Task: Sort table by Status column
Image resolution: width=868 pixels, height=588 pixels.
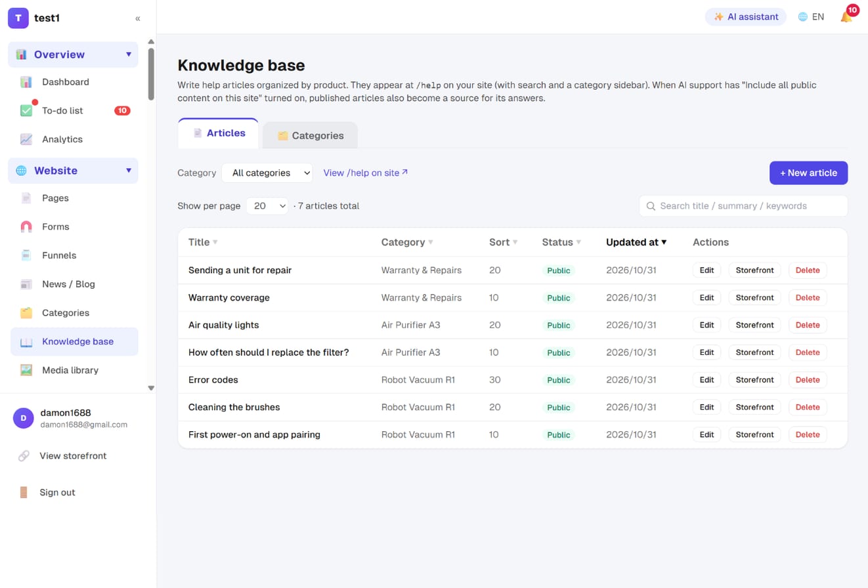Action: [x=561, y=242]
